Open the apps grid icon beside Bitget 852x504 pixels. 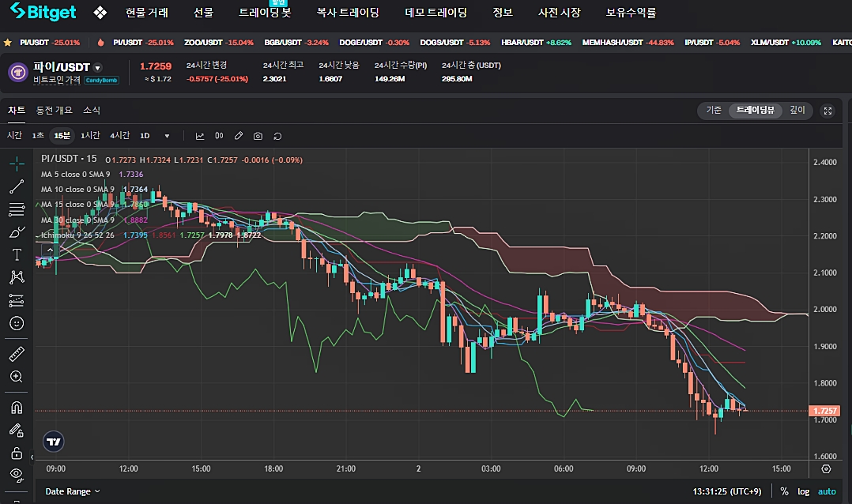pos(100,12)
